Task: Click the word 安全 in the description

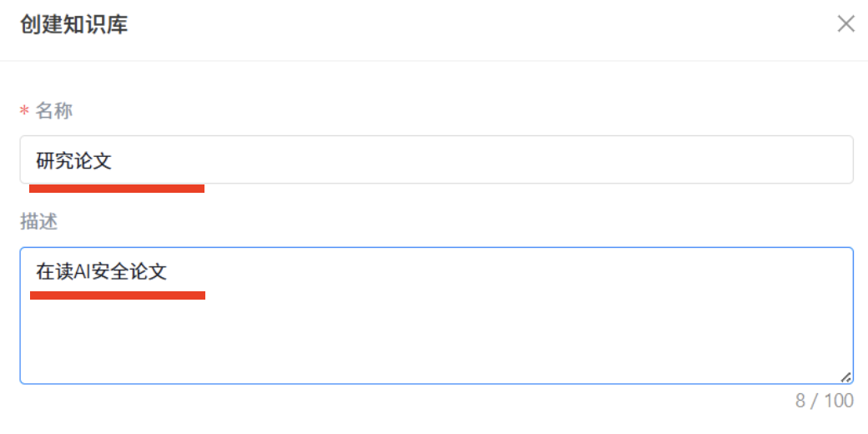Action: 111,271
